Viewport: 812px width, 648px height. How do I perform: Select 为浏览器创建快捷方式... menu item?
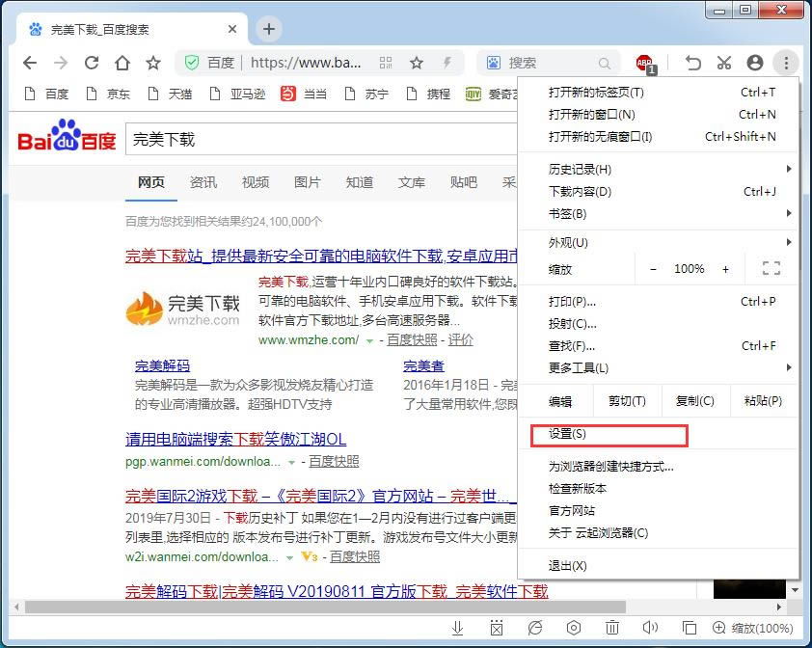coord(658,466)
